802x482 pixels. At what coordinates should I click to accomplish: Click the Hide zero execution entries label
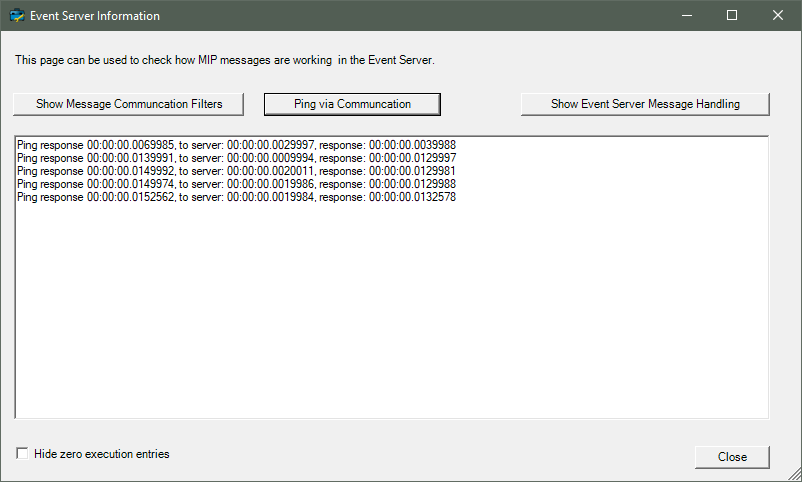pos(102,454)
